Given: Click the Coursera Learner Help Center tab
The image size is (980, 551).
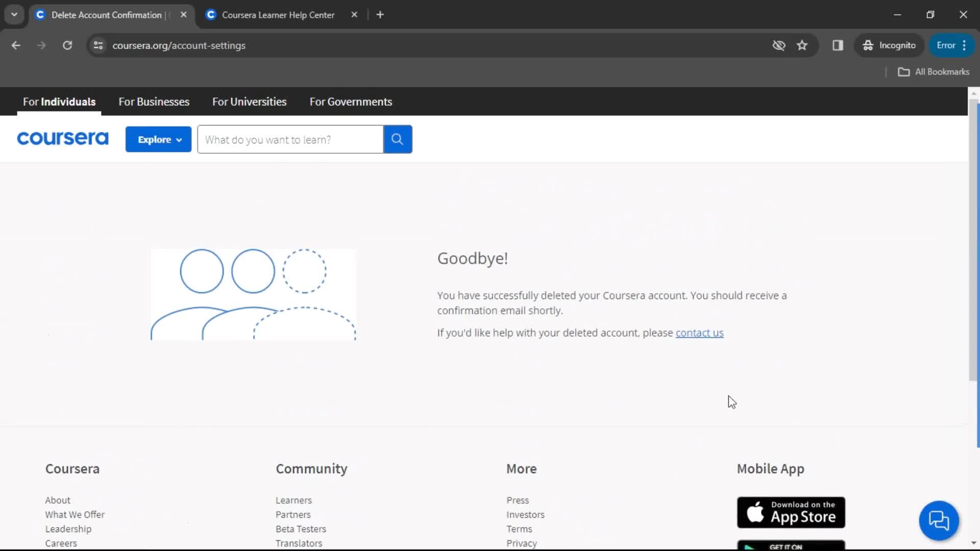Looking at the screenshot, I should click(278, 15).
